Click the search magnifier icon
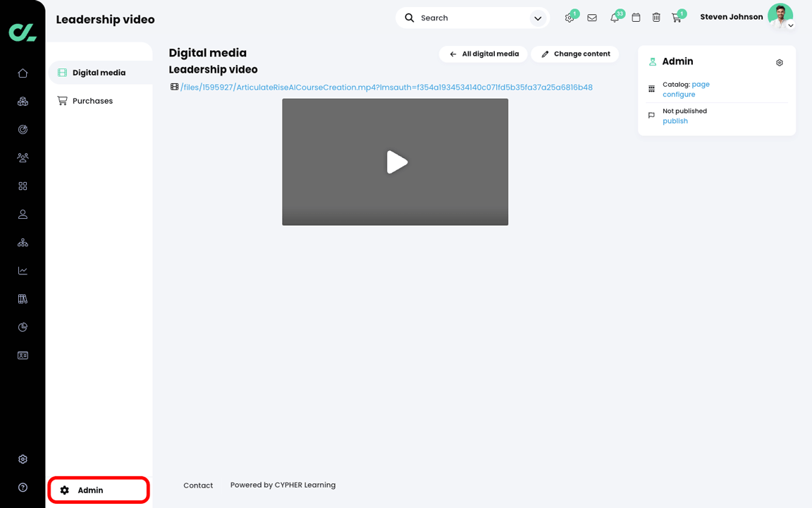 [409, 18]
